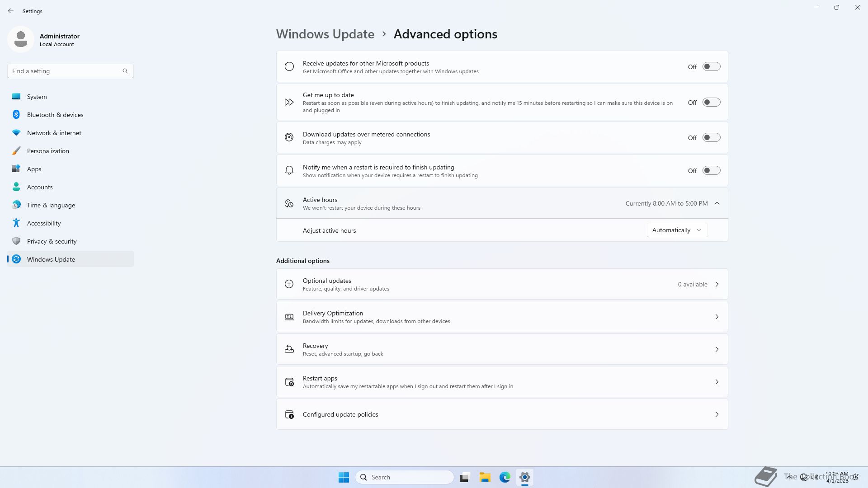This screenshot has height=488, width=868.
Task: Click the plus-circle icon for Optional updates
Action: click(x=289, y=284)
